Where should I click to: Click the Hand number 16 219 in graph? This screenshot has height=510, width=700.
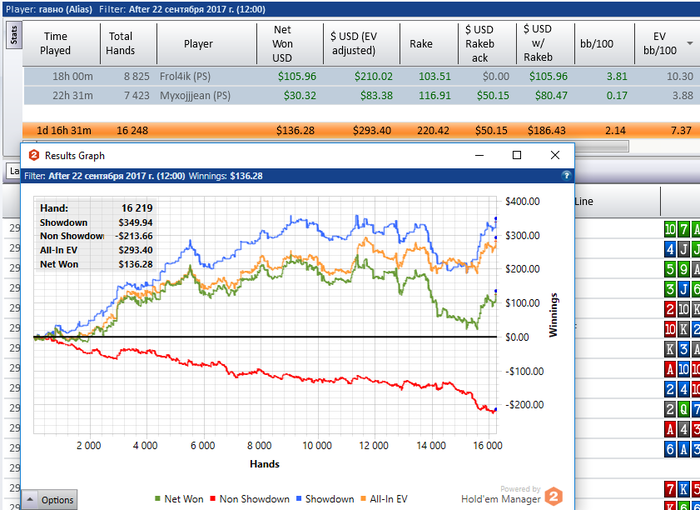pyautogui.click(x=137, y=208)
